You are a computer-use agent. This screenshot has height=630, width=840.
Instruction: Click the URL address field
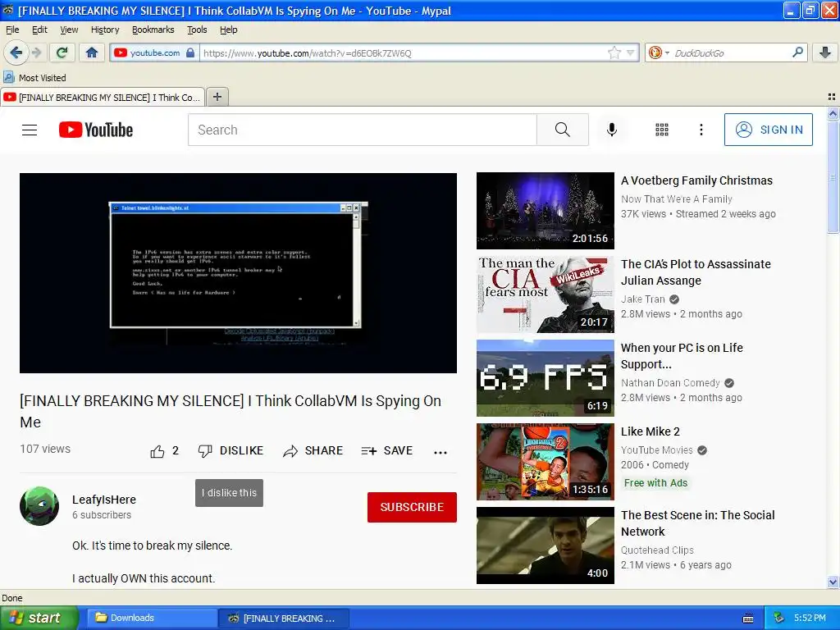403,53
